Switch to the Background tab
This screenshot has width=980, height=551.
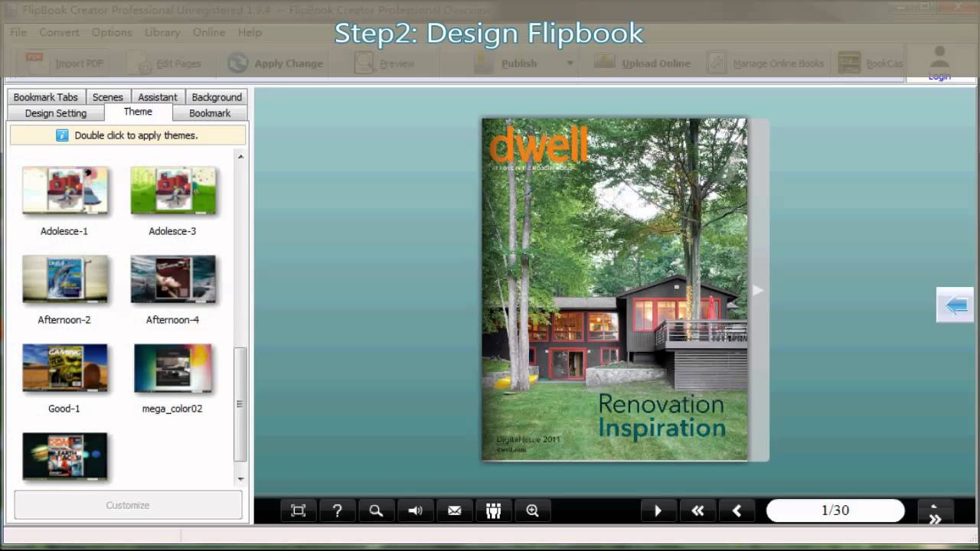pyautogui.click(x=217, y=97)
